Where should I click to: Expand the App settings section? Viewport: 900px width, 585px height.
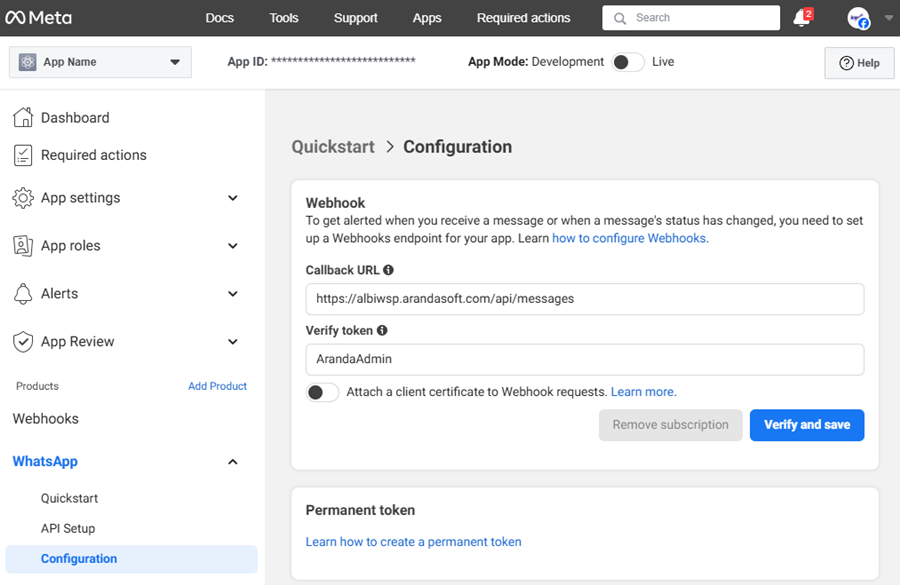point(232,198)
